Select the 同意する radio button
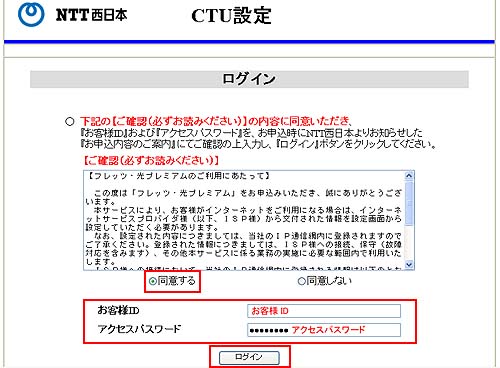Screen dimensions: 500x368 pos(153,281)
